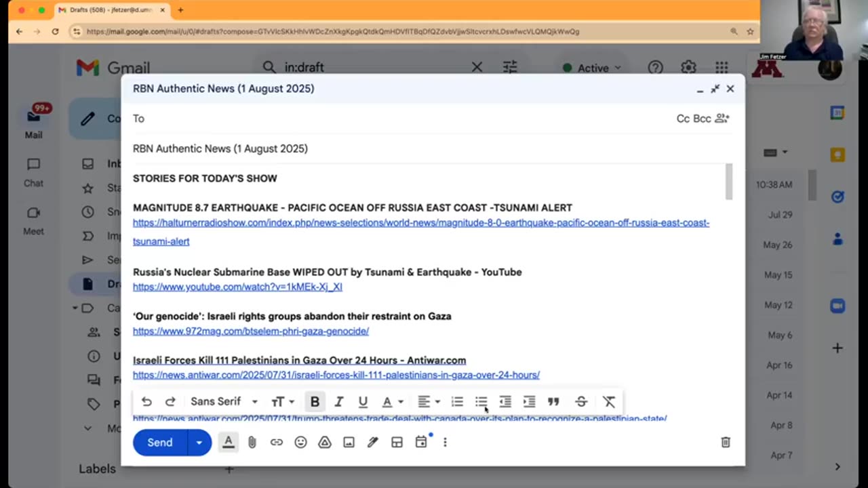Switch to Chat section
Image resolution: width=868 pixels, height=488 pixels.
(33, 173)
